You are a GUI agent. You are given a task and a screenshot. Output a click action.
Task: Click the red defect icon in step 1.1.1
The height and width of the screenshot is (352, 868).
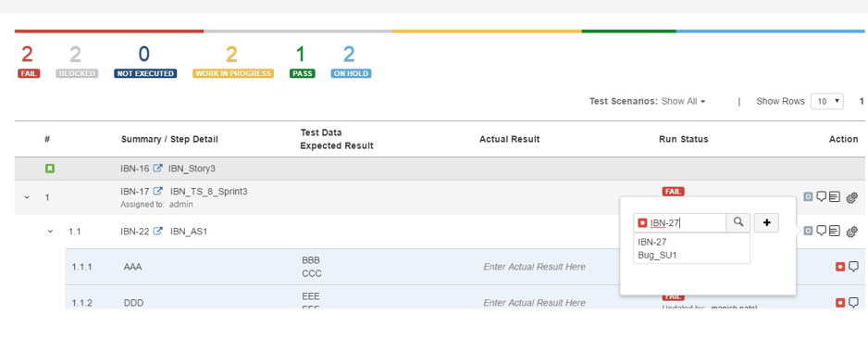(x=840, y=267)
